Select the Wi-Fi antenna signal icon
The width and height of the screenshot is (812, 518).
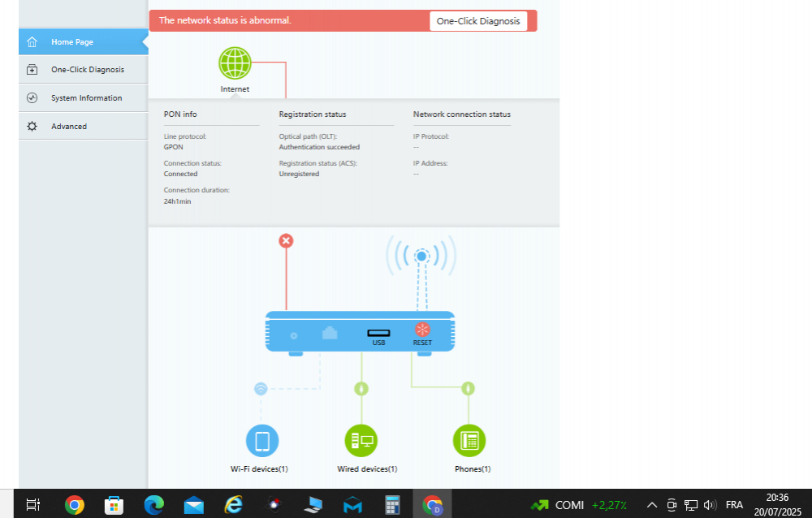[x=421, y=257]
